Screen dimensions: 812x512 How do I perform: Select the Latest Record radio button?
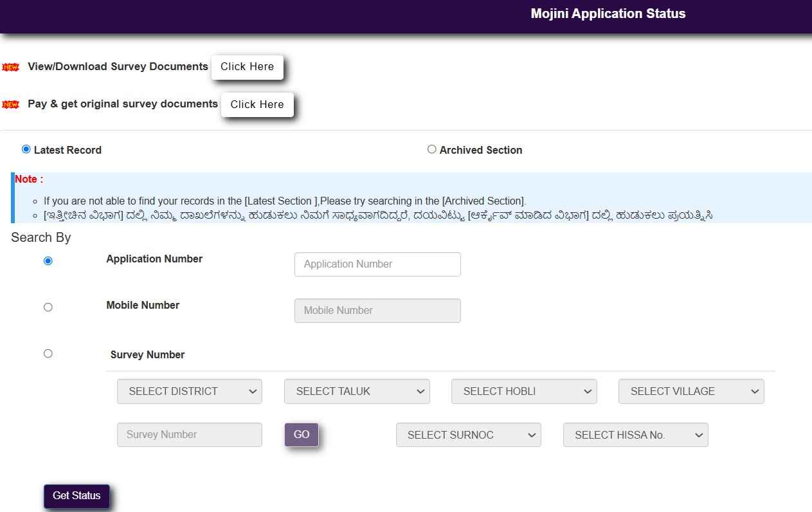coord(26,149)
